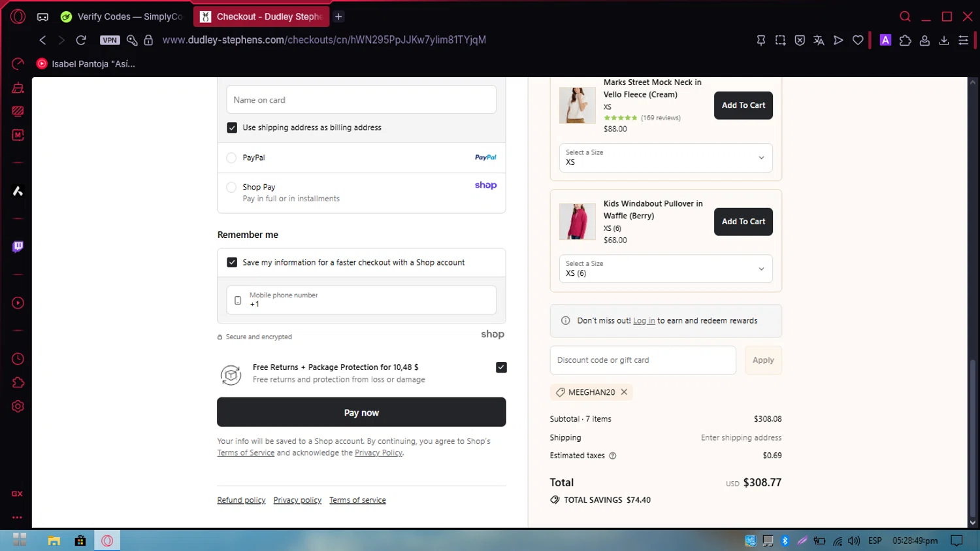Open notification center on taskbar

pyautogui.click(x=956, y=541)
